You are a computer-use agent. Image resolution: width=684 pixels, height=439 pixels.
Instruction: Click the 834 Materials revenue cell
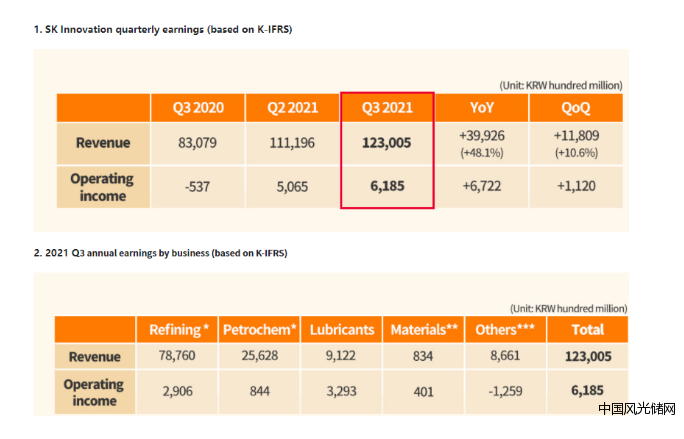424,357
